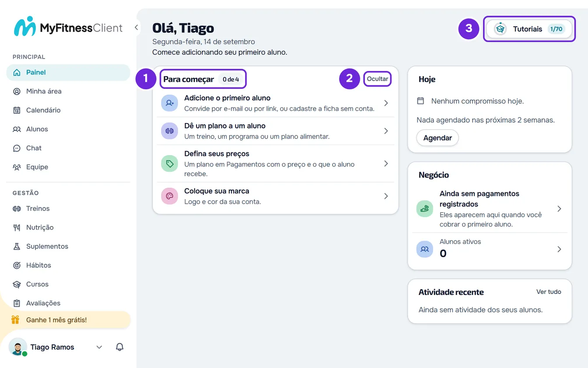588x368 pixels.
Task: Open the Ganhe 1 mês grátis offer
Action: coord(68,320)
